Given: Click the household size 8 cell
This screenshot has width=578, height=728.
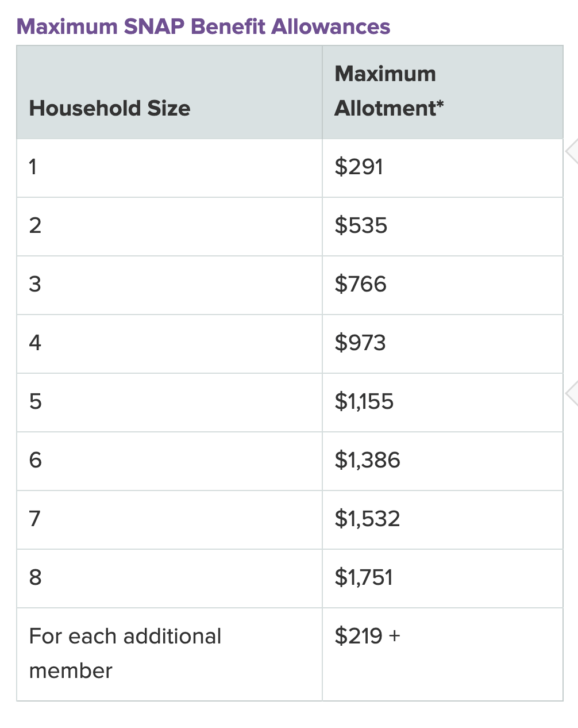Looking at the screenshot, I should [35, 577].
